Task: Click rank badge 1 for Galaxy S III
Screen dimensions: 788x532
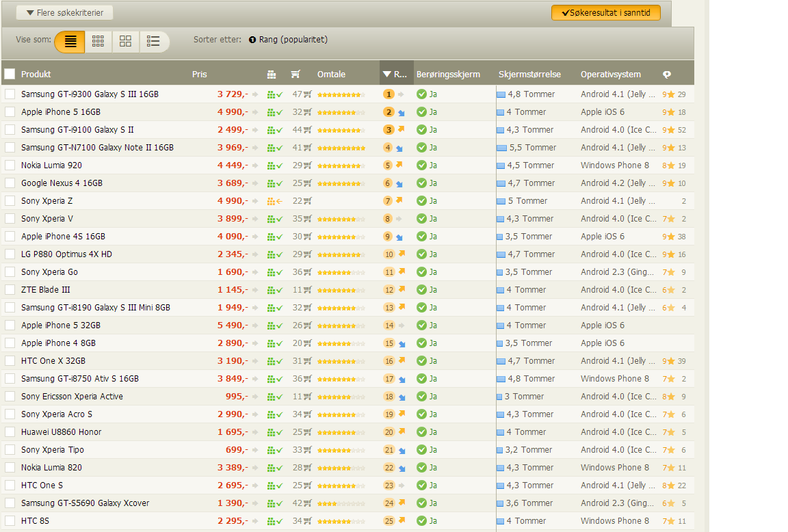Action: tap(389, 94)
